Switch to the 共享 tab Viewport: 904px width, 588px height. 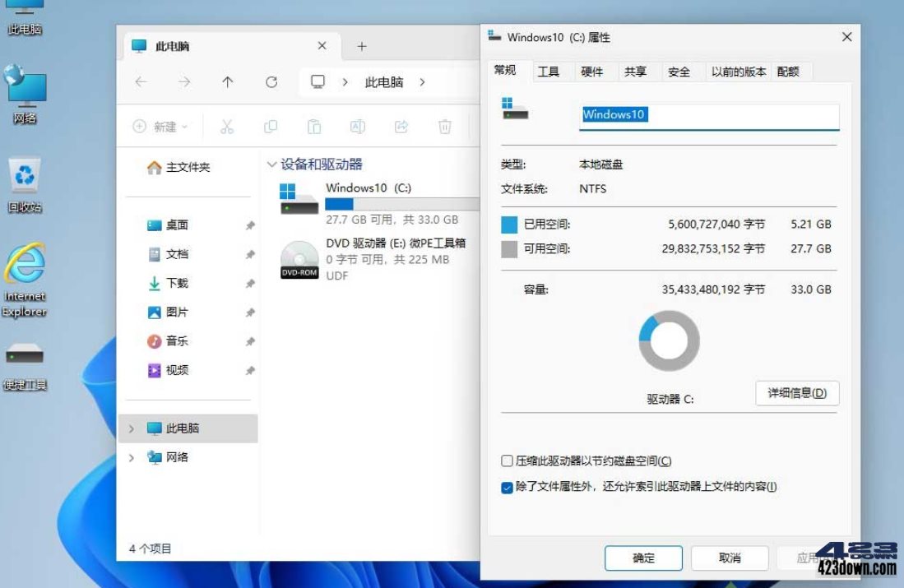(635, 72)
